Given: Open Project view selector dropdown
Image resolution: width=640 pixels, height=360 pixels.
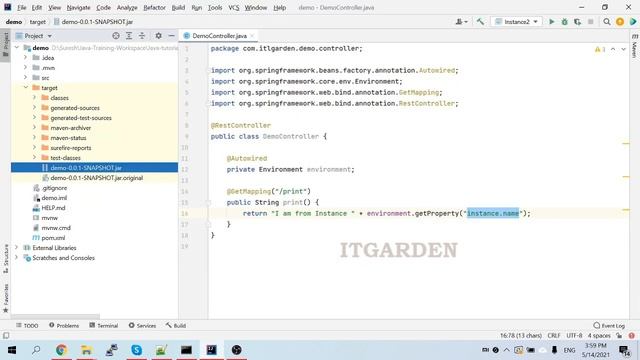Looking at the screenshot, I should (34, 36).
